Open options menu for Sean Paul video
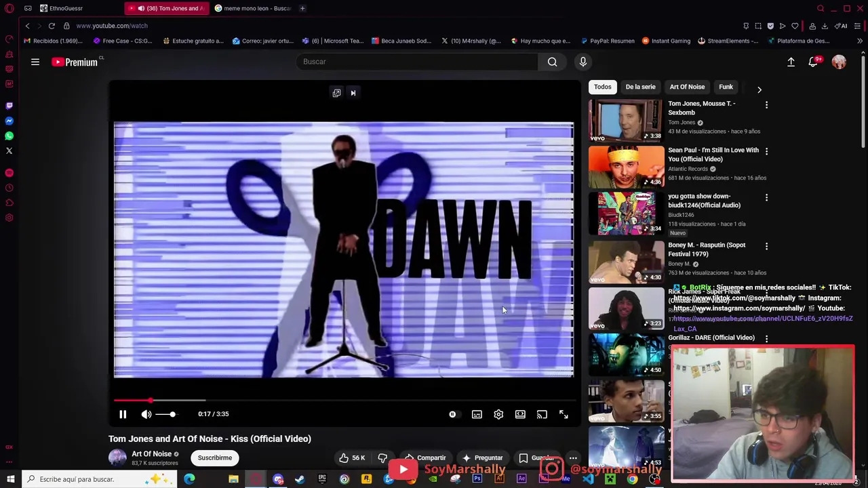Viewport: 868px width, 488px height. coord(766,151)
